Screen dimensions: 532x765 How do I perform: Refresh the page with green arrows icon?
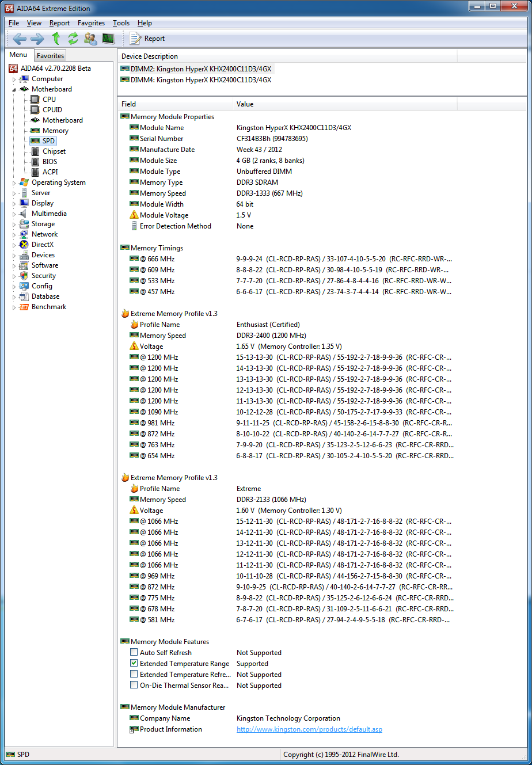[73, 39]
